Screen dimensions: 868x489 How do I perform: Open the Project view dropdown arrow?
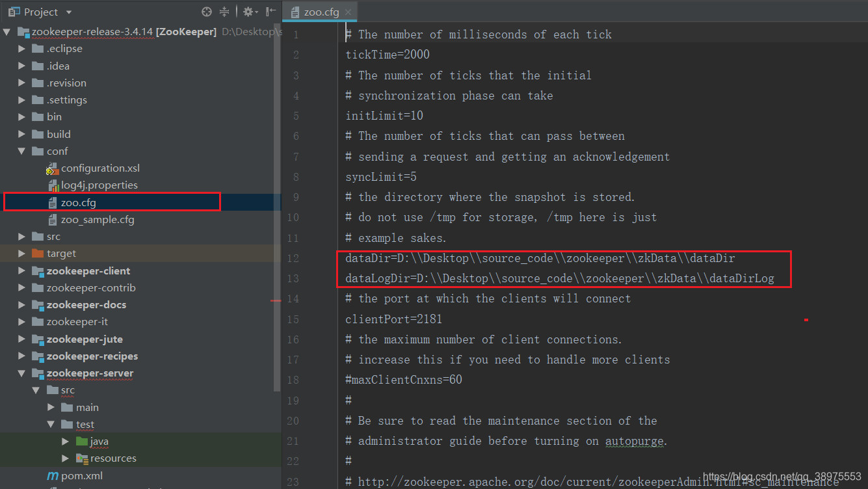(x=69, y=12)
